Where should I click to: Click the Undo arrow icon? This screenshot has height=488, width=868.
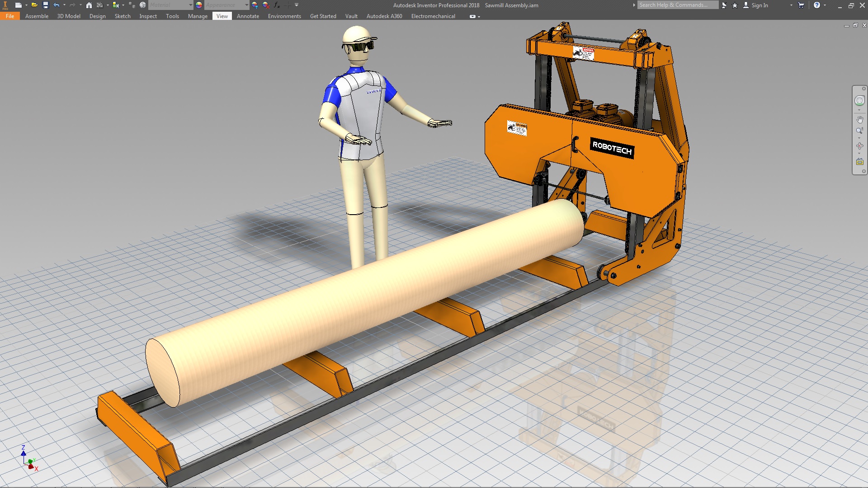pos(57,5)
